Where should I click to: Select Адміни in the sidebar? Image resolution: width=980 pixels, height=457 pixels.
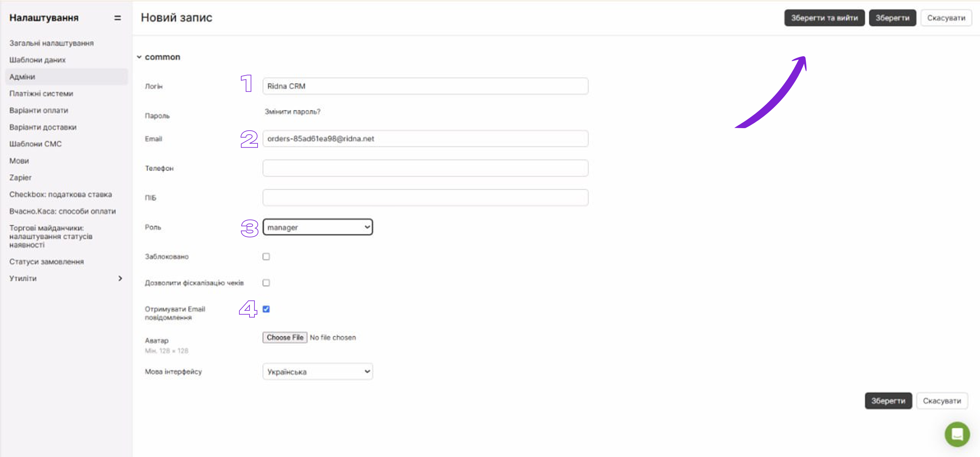[x=67, y=76]
